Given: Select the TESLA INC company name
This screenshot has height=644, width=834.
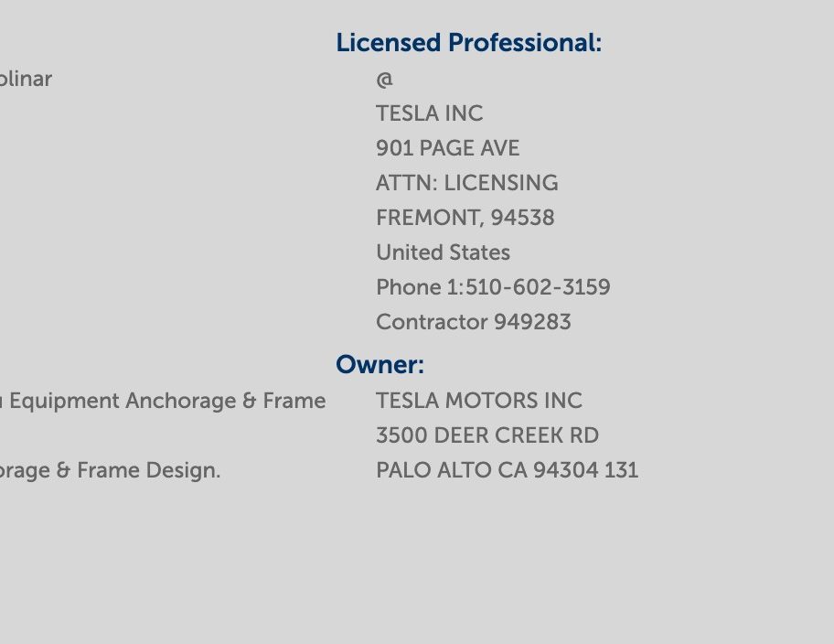Looking at the screenshot, I should coord(429,113).
